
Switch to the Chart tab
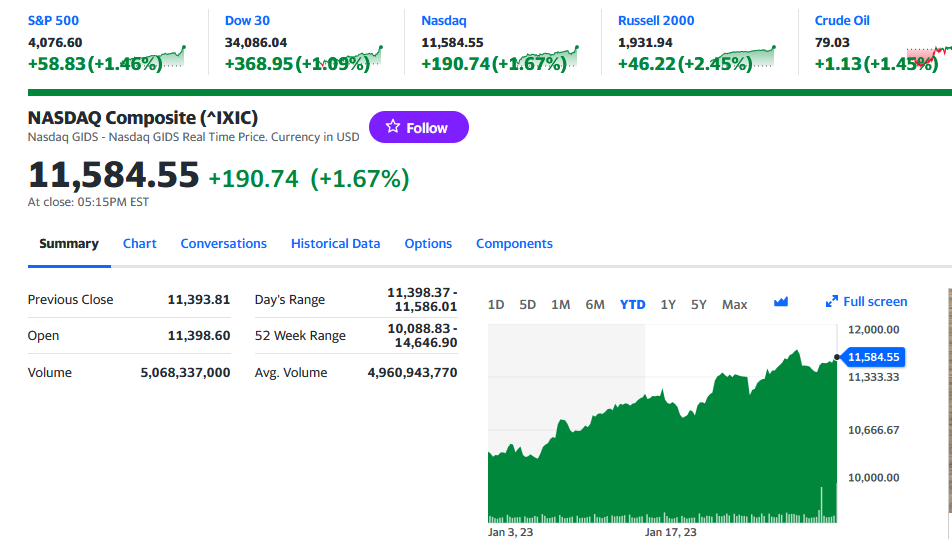click(x=140, y=243)
